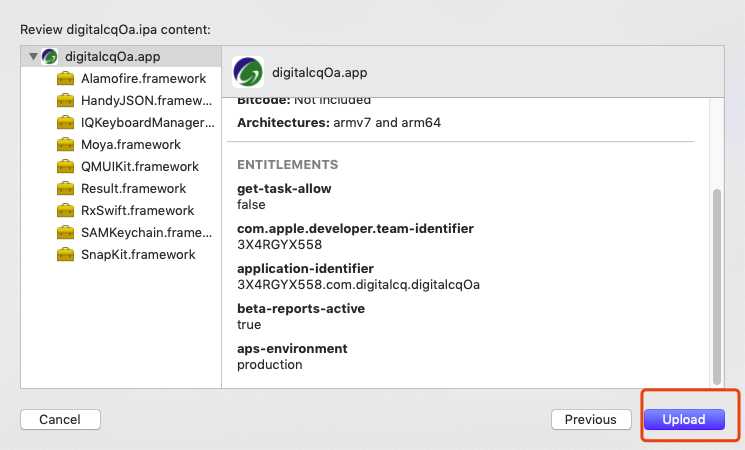Screen dimensions: 745x450
Task: Collapse the digitalcqOa.app disclosure triangle
Action: (33, 57)
